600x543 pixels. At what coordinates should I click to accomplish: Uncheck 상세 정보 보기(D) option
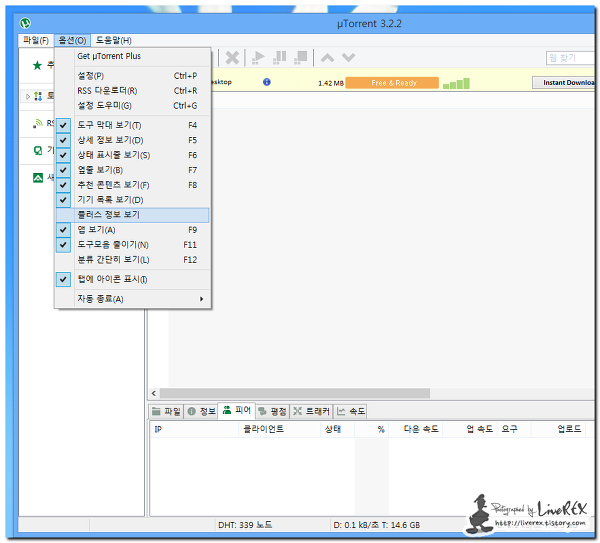click(x=132, y=140)
